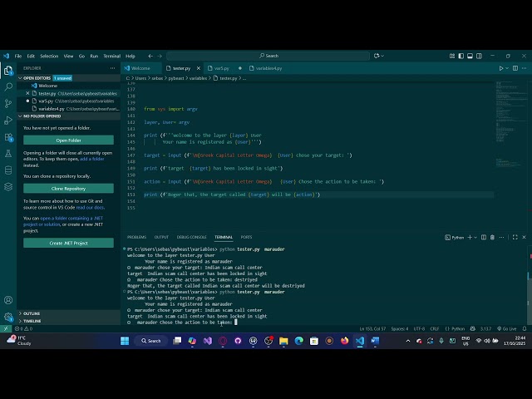Viewport: 532px width, 399px height.
Task: Open the Terminal menu
Action: point(112,56)
